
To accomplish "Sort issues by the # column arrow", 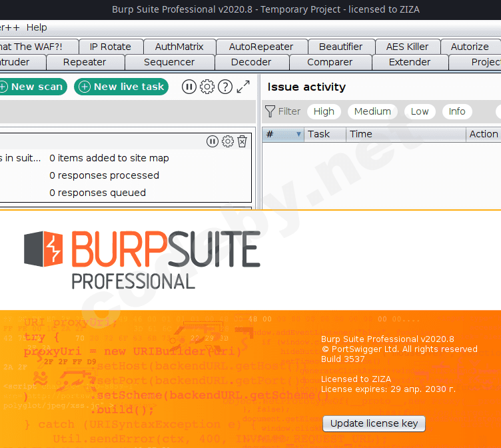I will [x=298, y=134].
